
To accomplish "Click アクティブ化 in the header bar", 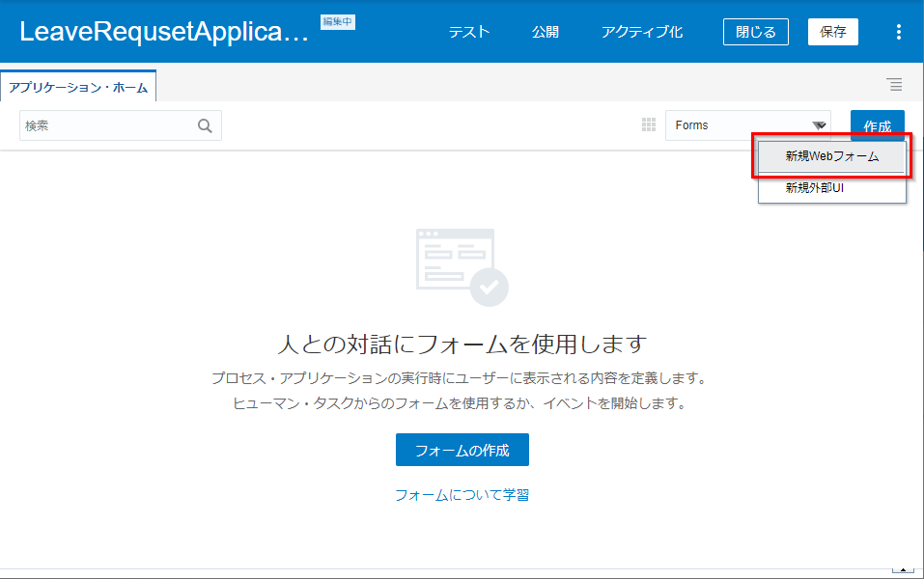I will (641, 32).
